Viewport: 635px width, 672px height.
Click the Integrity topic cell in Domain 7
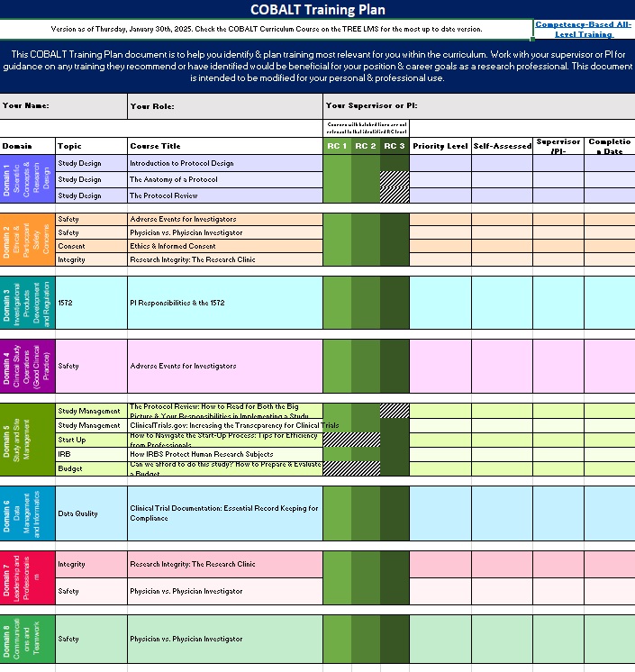point(91,564)
